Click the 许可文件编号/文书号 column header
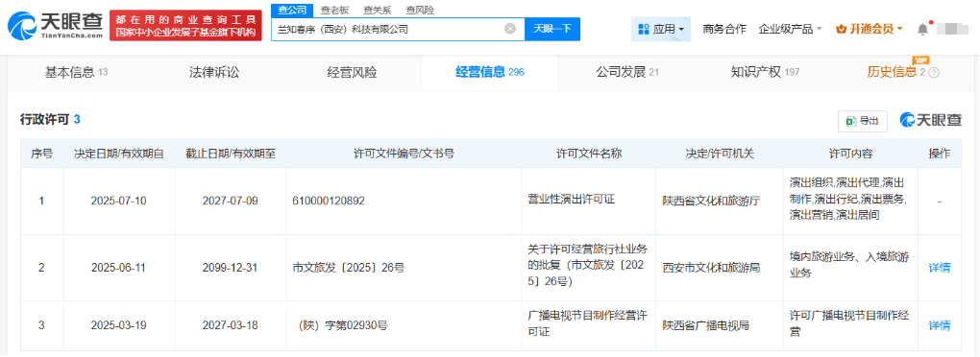The image size is (980, 357). (404, 154)
